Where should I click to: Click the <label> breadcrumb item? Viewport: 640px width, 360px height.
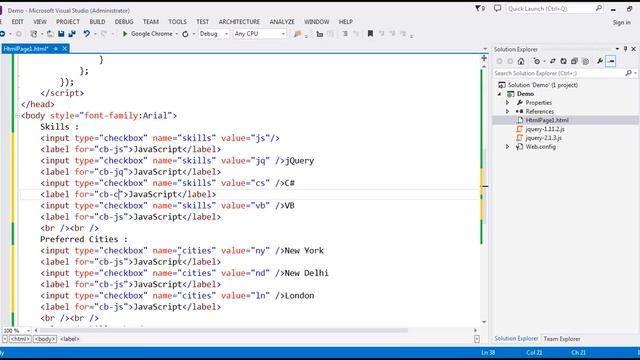pyautogui.click(x=70, y=339)
